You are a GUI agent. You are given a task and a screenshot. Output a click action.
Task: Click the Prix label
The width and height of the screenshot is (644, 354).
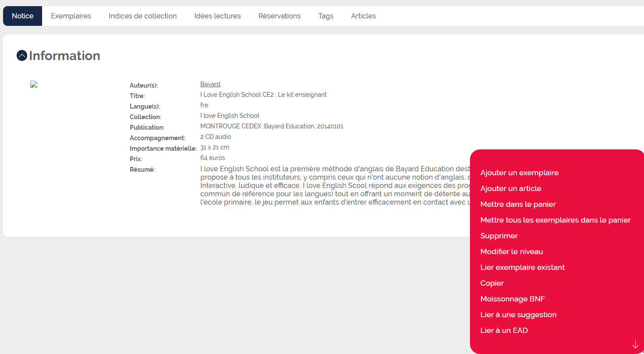pos(136,159)
